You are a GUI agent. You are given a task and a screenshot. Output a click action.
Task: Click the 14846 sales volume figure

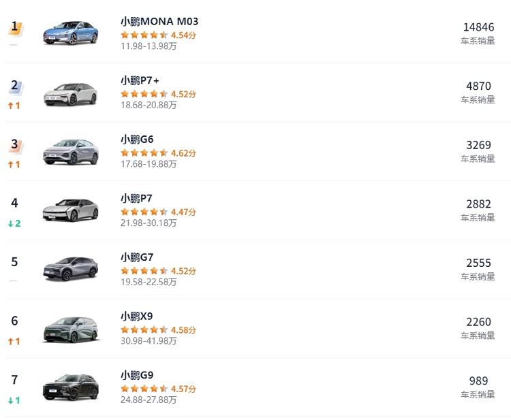pos(478,27)
